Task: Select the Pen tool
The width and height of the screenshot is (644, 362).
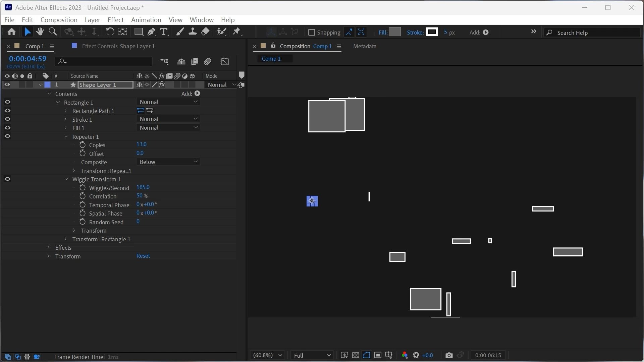Action: click(x=151, y=32)
